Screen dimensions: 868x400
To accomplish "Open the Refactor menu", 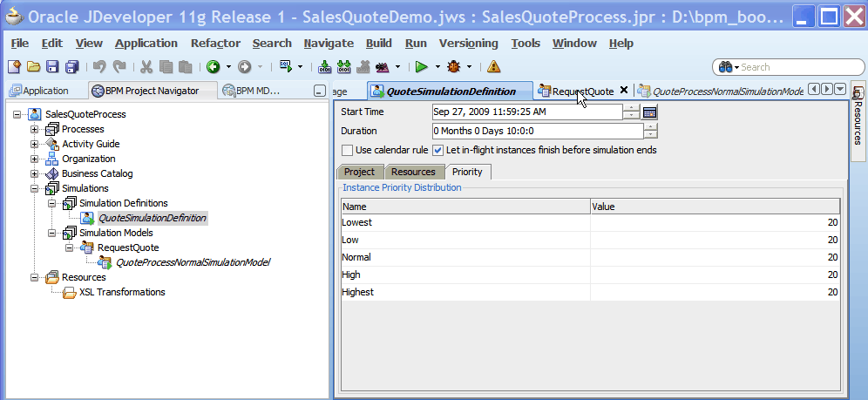I will [x=215, y=44].
